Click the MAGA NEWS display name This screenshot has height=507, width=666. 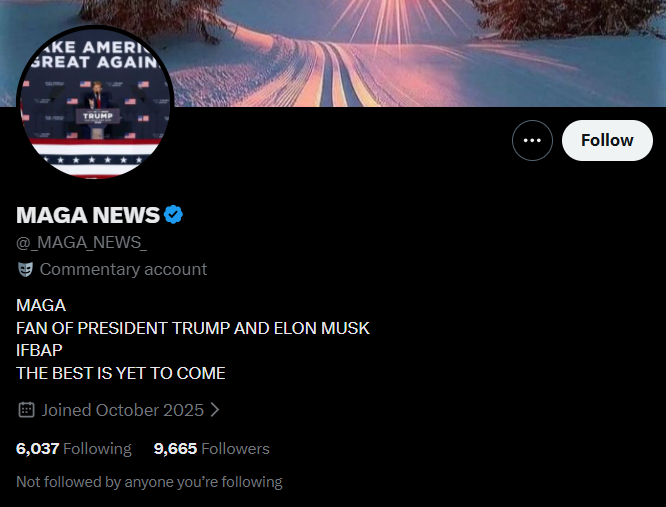[88, 215]
